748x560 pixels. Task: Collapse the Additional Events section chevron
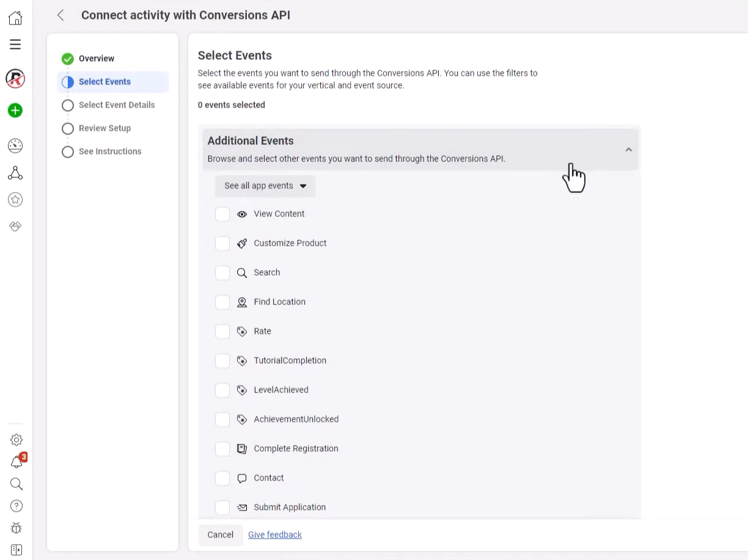pyautogui.click(x=628, y=150)
